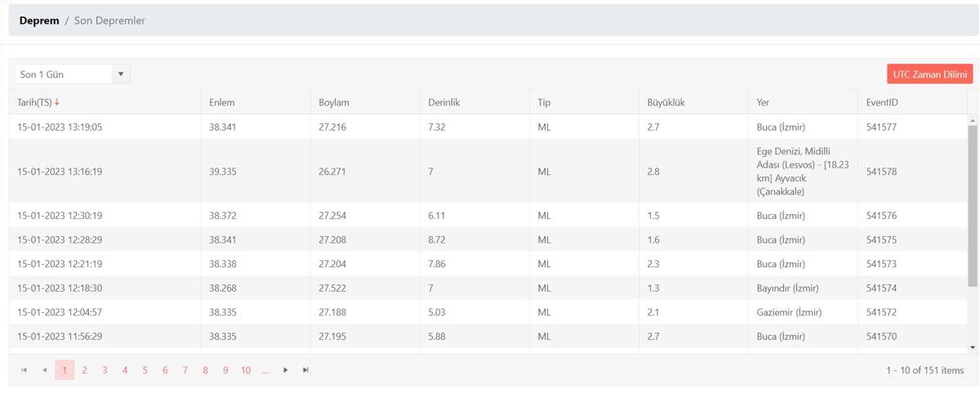This screenshot has height=394, width=980.
Task: Sort by the Enlem column header
Action: pos(221,102)
